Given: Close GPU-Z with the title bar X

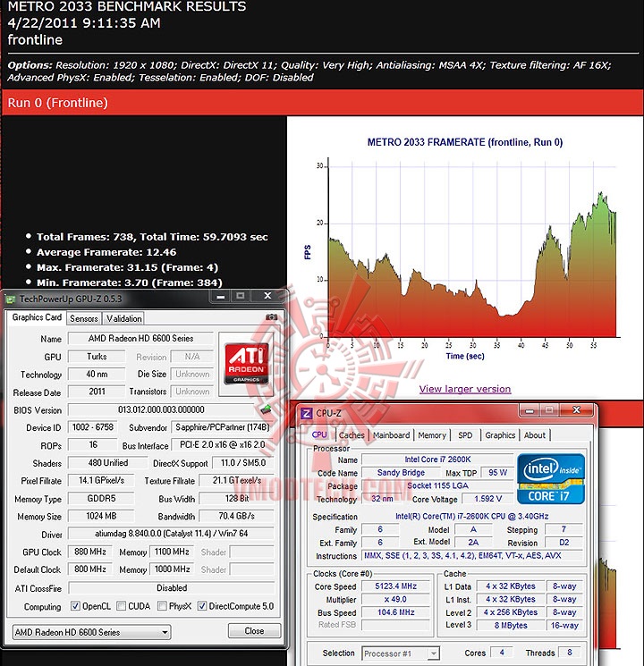Looking at the screenshot, I should pos(267,296).
